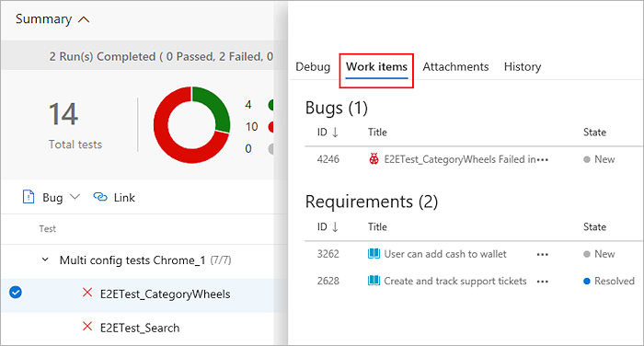Click requirement ID 2628
This screenshot has height=346, width=644.
[x=328, y=281]
